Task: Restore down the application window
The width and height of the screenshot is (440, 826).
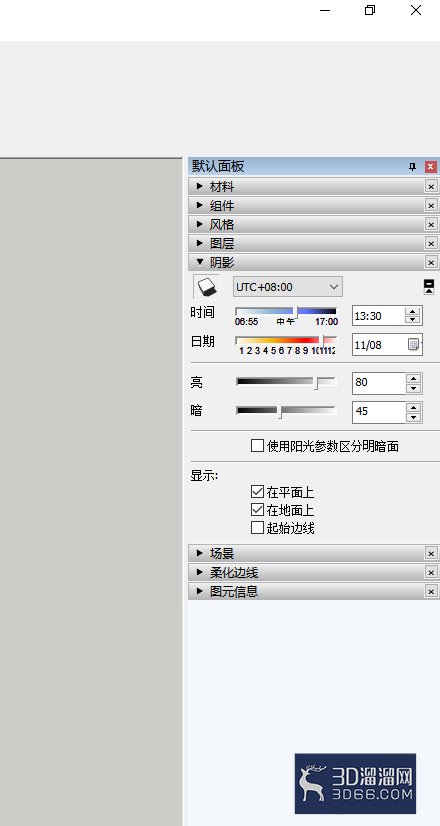Action: [370, 10]
